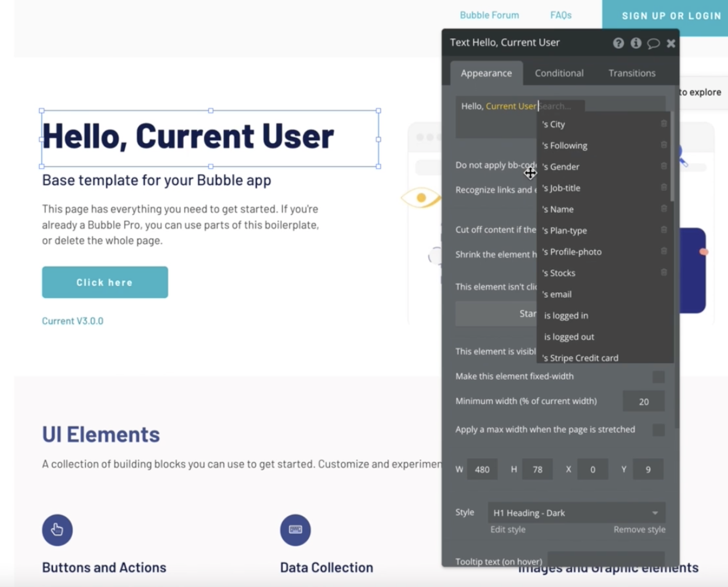728x587 pixels.
Task: Click the Minimum width input field
Action: [643, 402]
